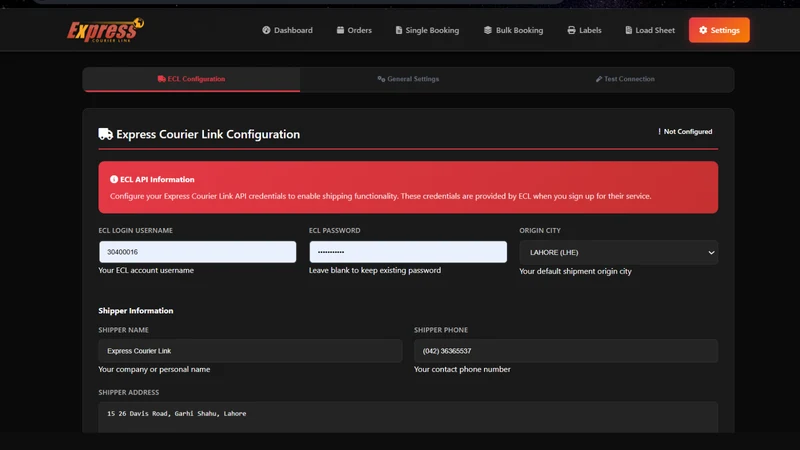The image size is (800, 450).
Task: Click the plug icon on Test Connection tab
Action: 599,79
